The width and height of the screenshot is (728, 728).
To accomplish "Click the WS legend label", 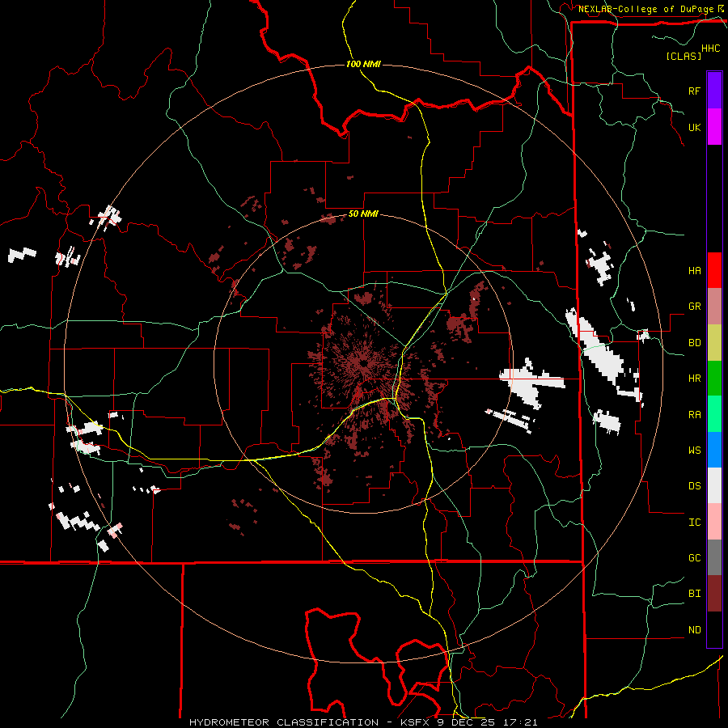I will [694, 451].
